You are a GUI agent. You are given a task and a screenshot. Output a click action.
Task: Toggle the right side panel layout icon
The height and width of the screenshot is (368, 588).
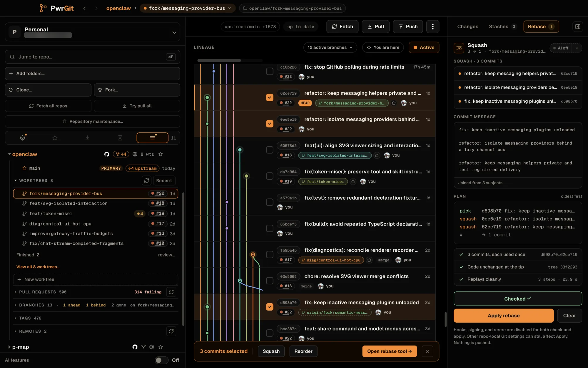tap(578, 26)
